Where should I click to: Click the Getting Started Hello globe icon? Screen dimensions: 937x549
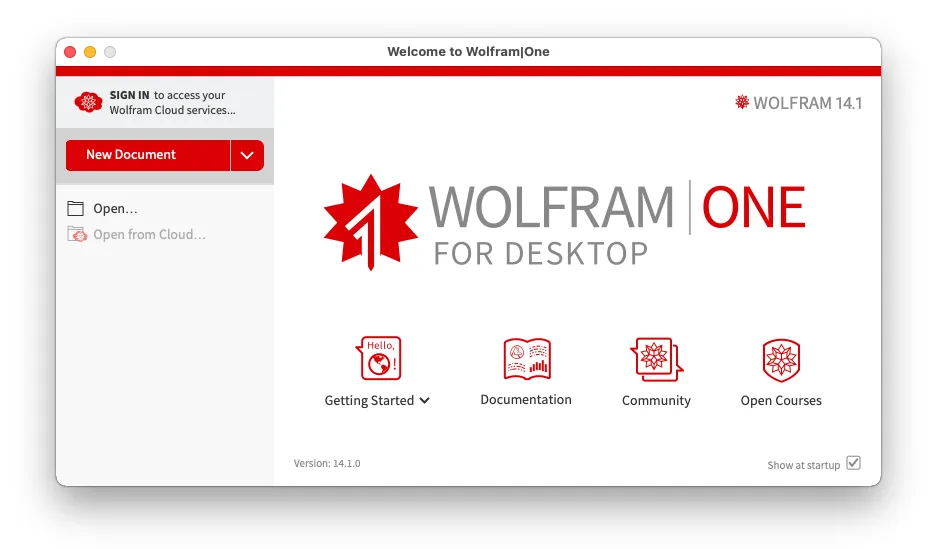pos(379,358)
